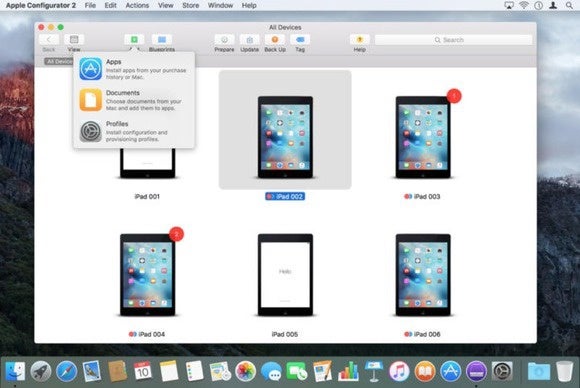Open Photos in the Dock
The height and width of the screenshot is (388, 580).
tap(245, 371)
